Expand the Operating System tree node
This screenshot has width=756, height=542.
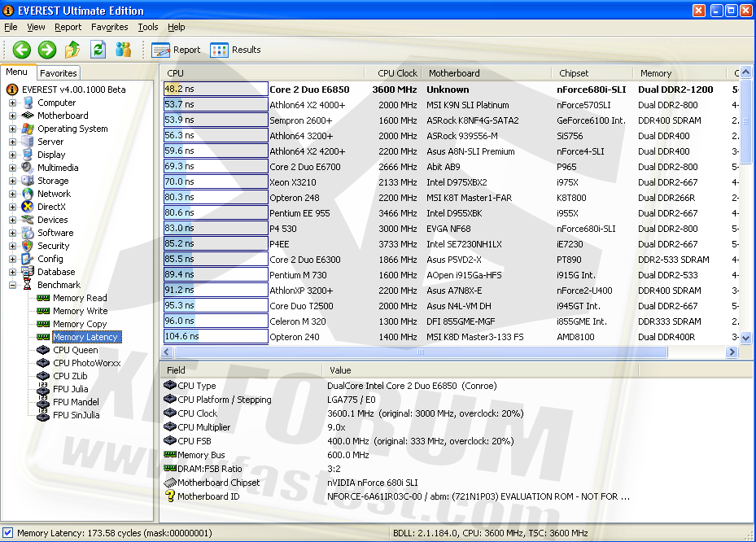click(x=12, y=129)
